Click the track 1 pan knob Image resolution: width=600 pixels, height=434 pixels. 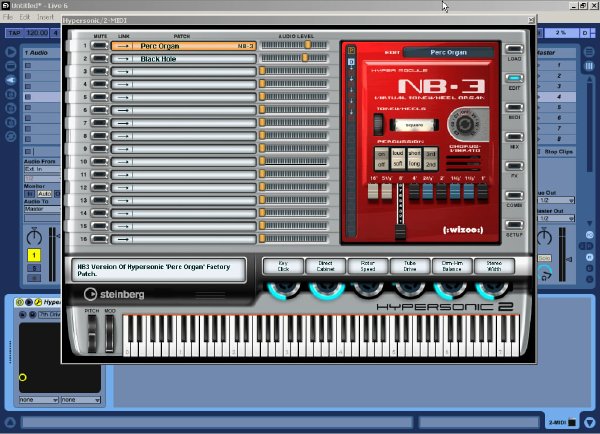pos(34,237)
